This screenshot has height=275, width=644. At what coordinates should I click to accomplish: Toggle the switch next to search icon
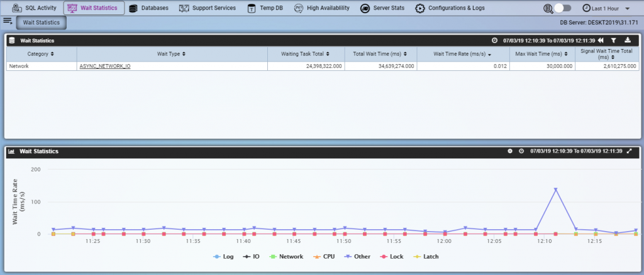pyautogui.click(x=563, y=8)
